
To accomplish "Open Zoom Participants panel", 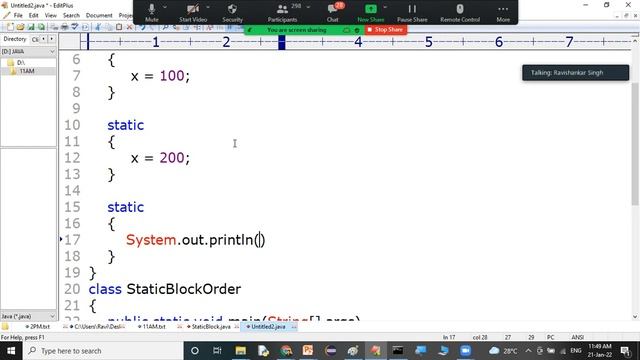I will click(x=282, y=13).
